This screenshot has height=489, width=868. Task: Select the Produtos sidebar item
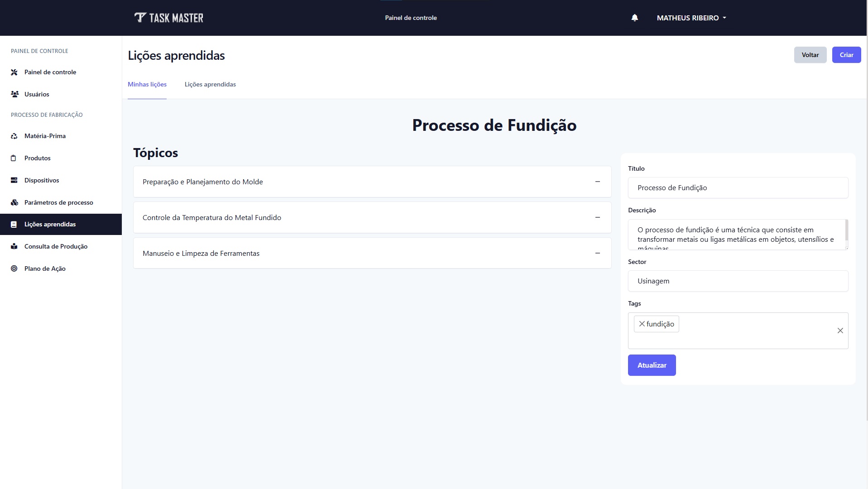coord(37,158)
